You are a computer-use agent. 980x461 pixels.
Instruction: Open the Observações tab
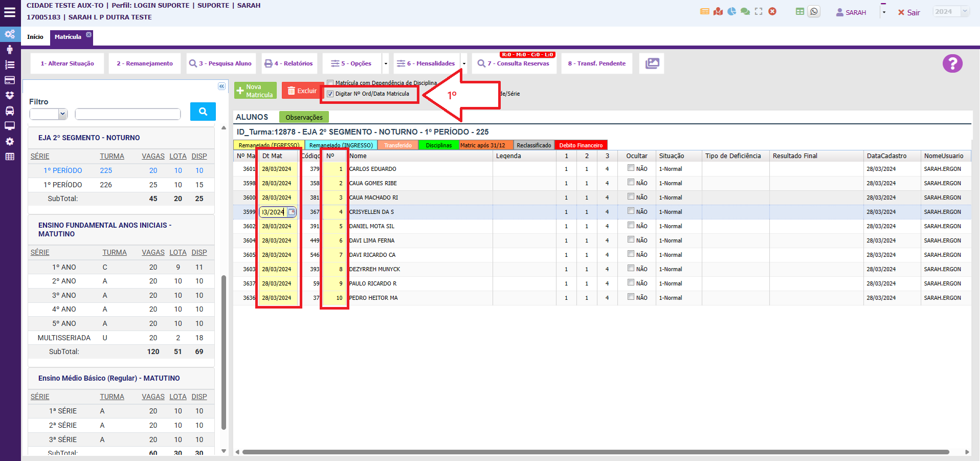click(304, 117)
